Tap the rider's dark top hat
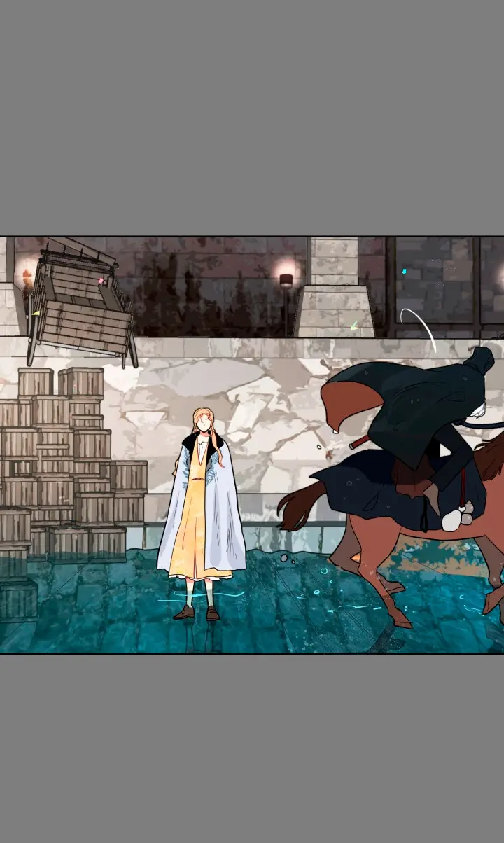 coord(480,361)
